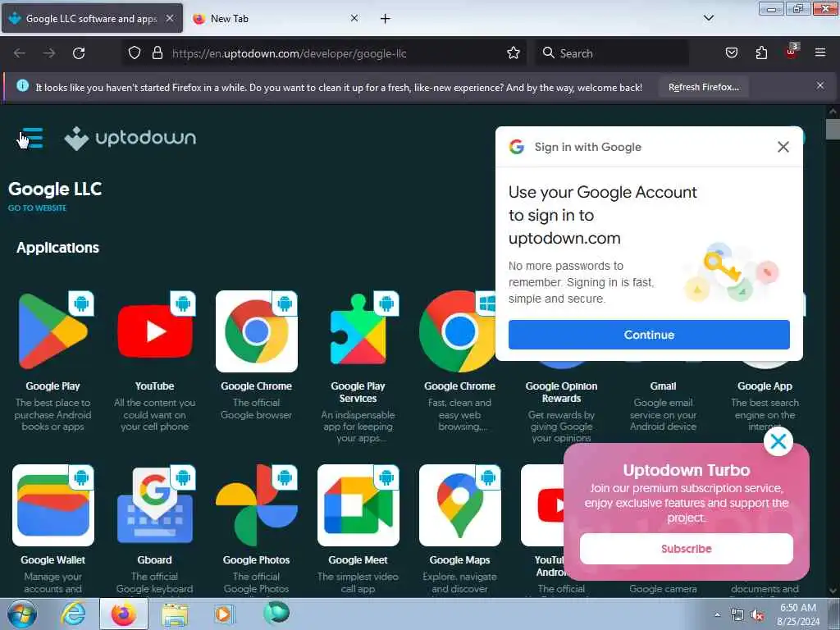Screen dimensions: 840x630
Task: Close the New Tab tab
Action: tap(354, 18)
